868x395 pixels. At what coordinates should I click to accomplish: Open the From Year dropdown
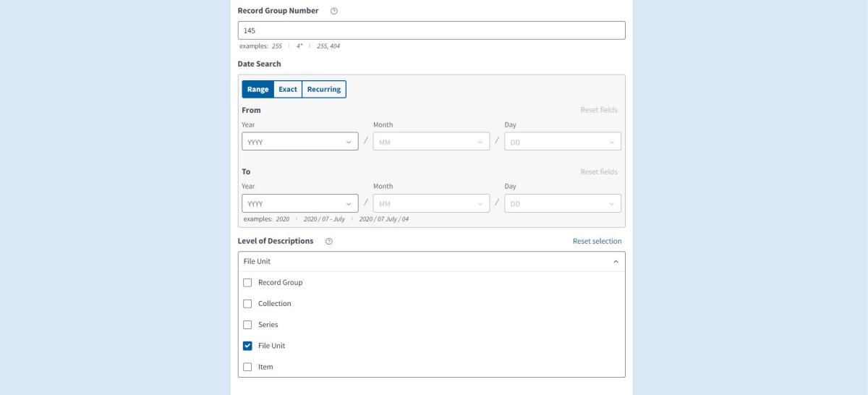point(299,143)
